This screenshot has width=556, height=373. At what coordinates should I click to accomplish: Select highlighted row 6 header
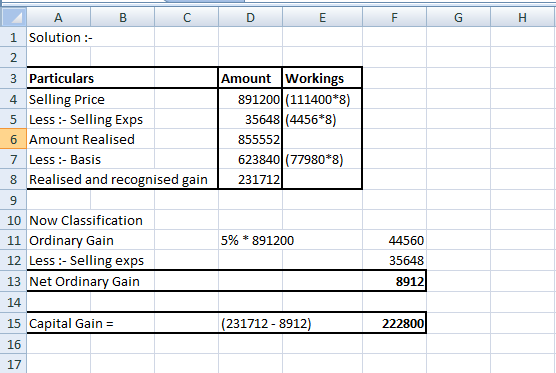[13, 139]
